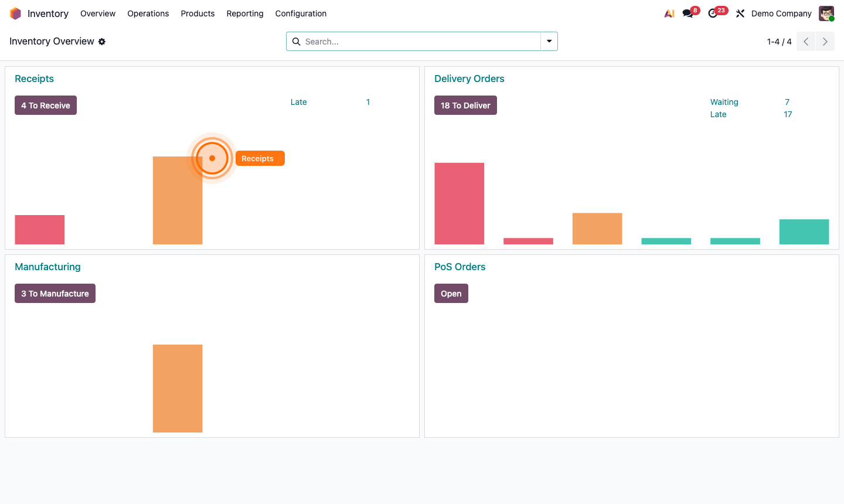Check pending activities via the clock icon
Viewport: 844px width, 504px height.
(713, 13)
